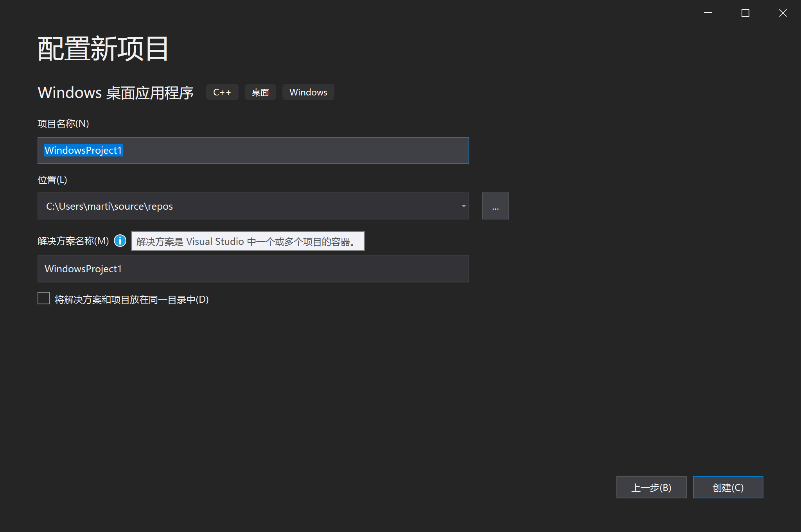Check place solution and project in same directory
Image resolution: width=801 pixels, height=532 pixels.
[44, 298]
